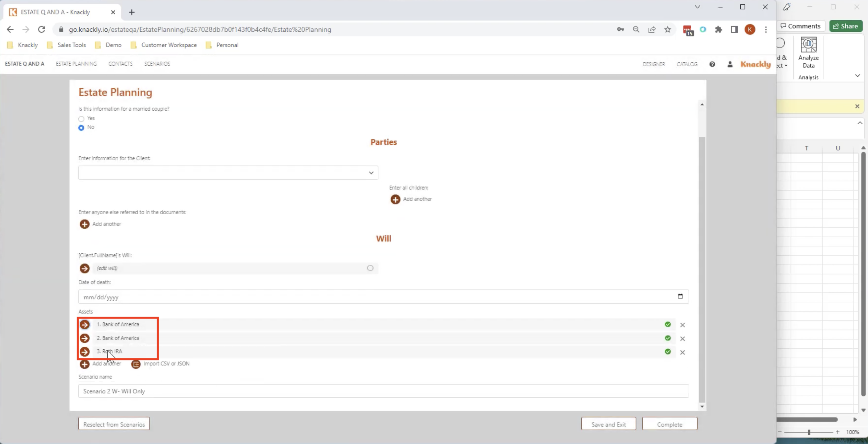Select the No radio for married couple
Image resolution: width=868 pixels, height=444 pixels.
pyautogui.click(x=81, y=128)
